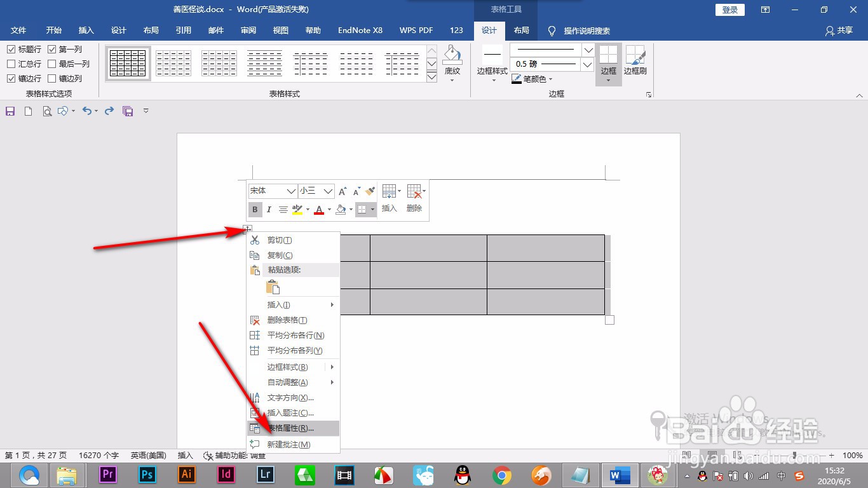This screenshot has width=868, height=488.
Task: Switch to Read Mode view in status bar
Action: tap(687, 455)
